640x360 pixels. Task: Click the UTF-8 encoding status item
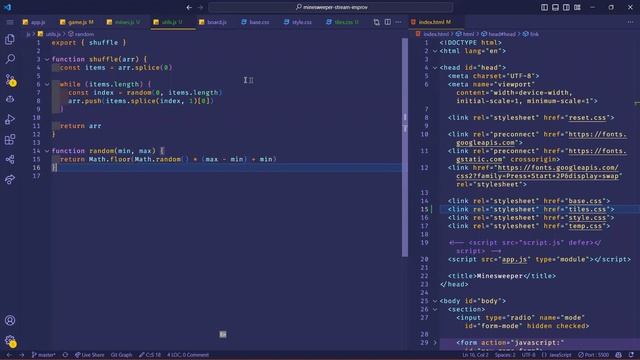click(x=529, y=355)
